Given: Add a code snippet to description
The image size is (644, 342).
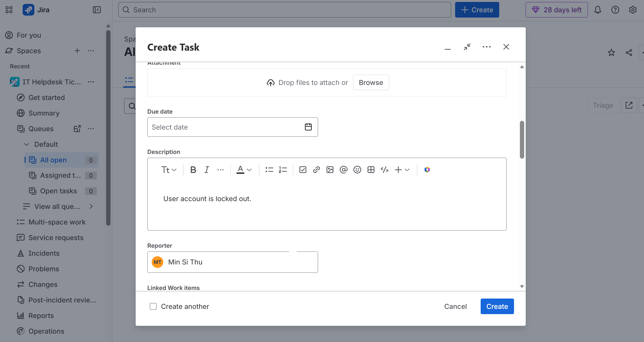Looking at the screenshot, I should [x=384, y=170].
